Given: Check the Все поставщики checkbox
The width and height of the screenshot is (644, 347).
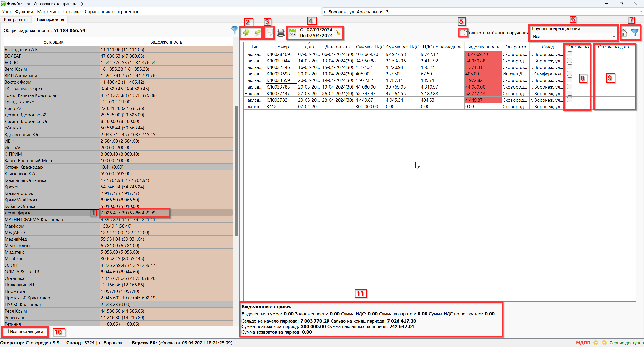Looking at the screenshot, I should (6, 331).
